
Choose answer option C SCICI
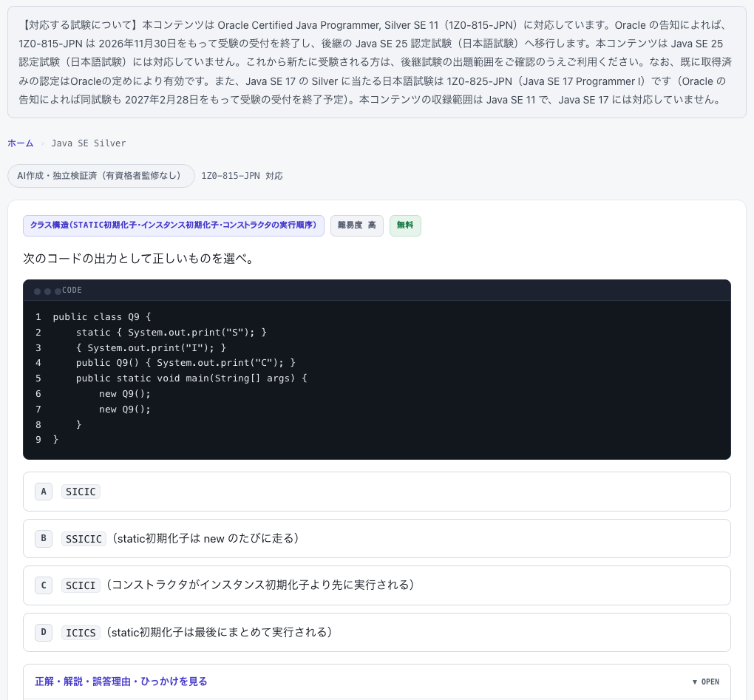377,585
